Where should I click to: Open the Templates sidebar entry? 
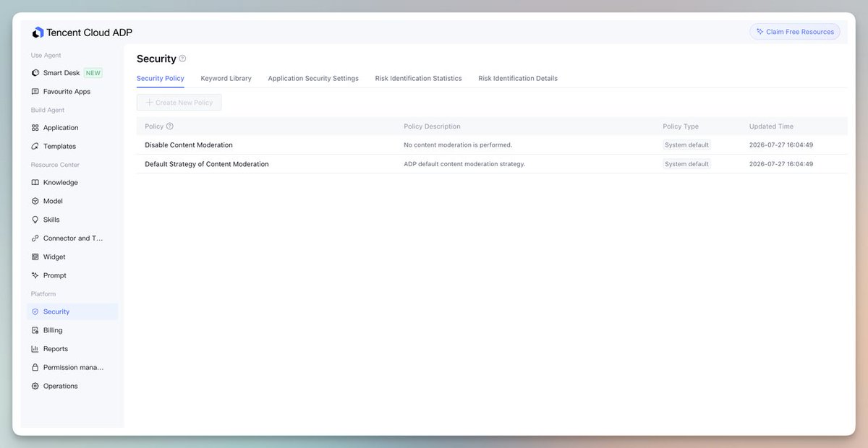pos(72,146)
